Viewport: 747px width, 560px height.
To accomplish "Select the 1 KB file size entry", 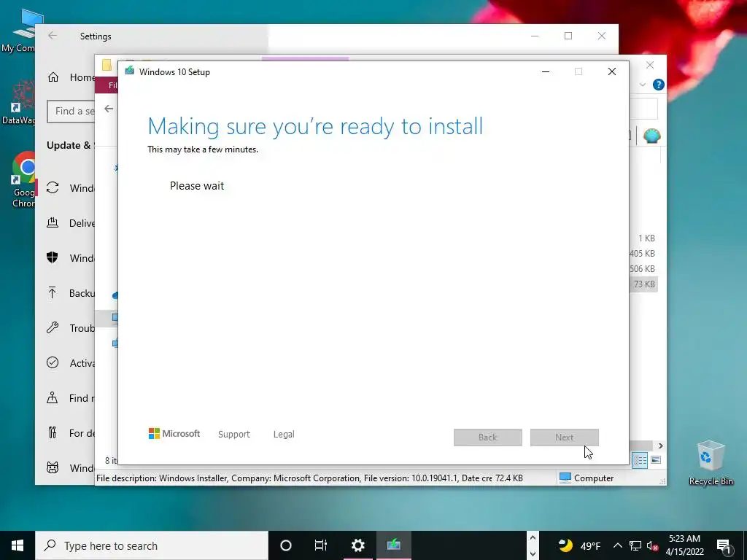I will click(646, 238).
